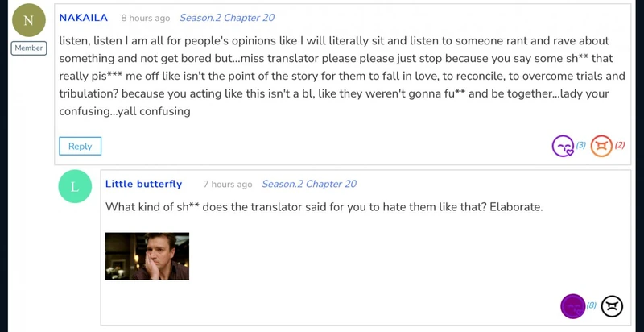
Task: Click the angry face icon on Little butterfly's reply
Action: click(x=612, y=306)
